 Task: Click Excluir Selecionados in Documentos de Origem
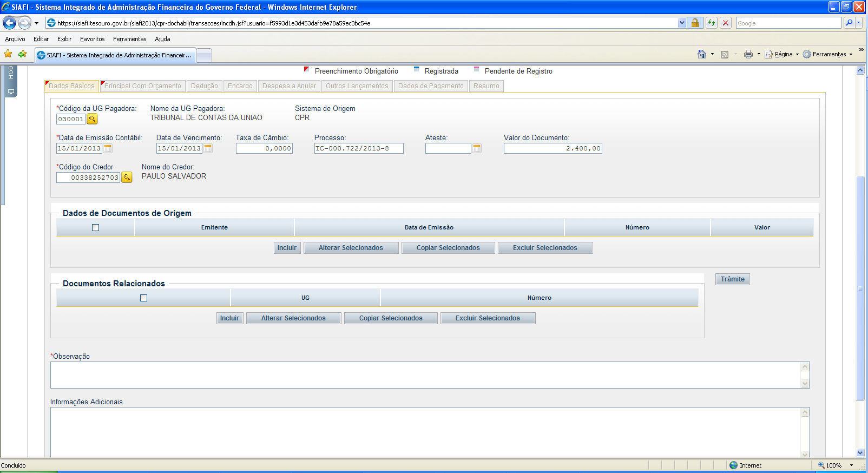(545, 248)
